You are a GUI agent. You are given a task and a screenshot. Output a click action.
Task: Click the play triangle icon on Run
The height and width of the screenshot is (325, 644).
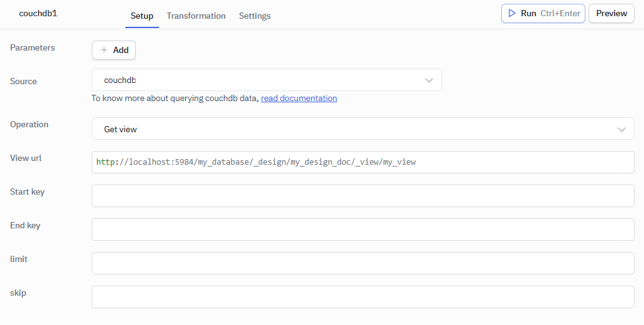click(x=512, y=13)
